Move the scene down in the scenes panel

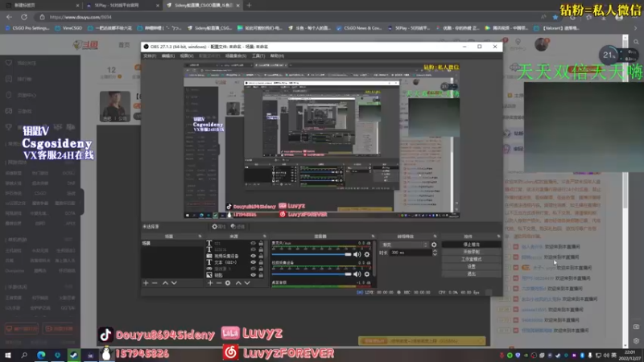pos(174,283)
